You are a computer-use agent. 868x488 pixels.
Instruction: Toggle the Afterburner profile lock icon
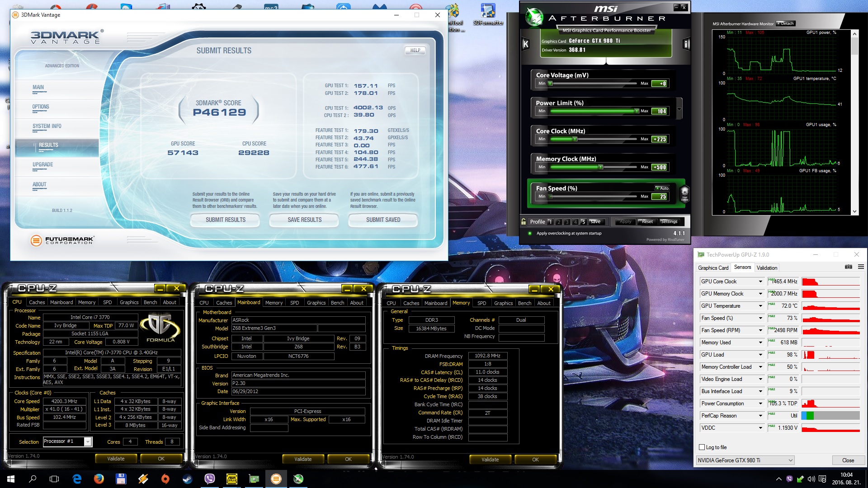tap(524, 221)
